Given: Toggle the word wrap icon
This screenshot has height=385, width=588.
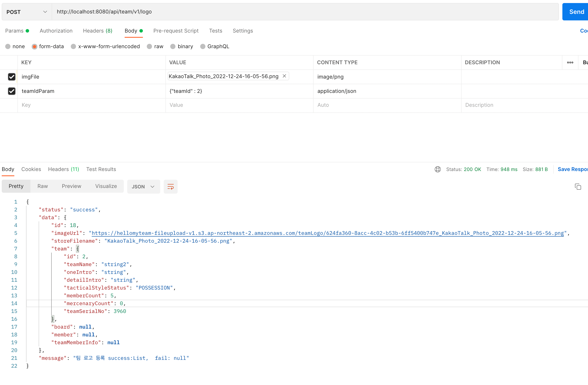Looking at the screenshot, I should tap(170, 187).
